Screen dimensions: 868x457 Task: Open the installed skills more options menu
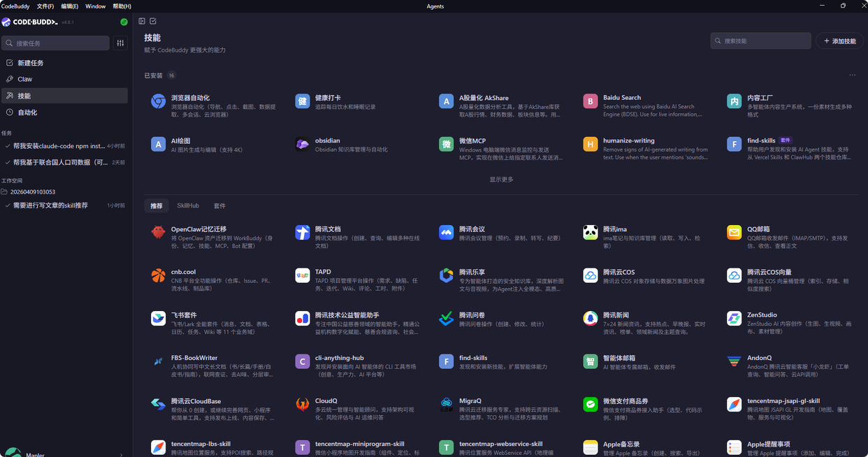click(x=852, y=75)
